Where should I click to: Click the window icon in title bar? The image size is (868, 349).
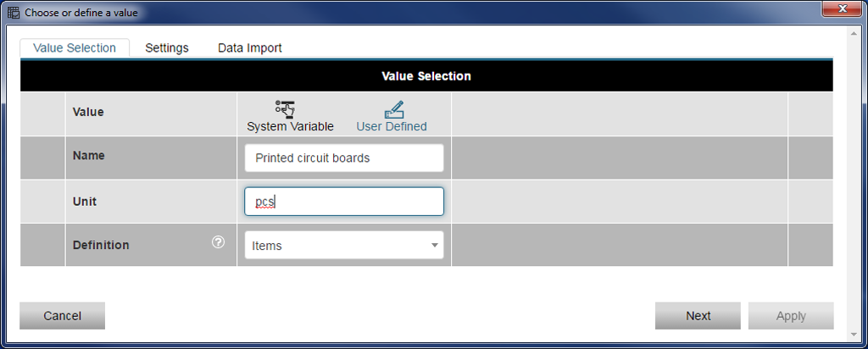(x=14, y=13)
